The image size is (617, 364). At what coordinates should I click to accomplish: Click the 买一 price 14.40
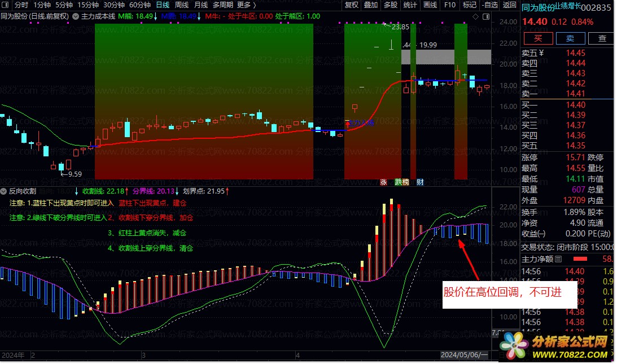pos(576,104)
